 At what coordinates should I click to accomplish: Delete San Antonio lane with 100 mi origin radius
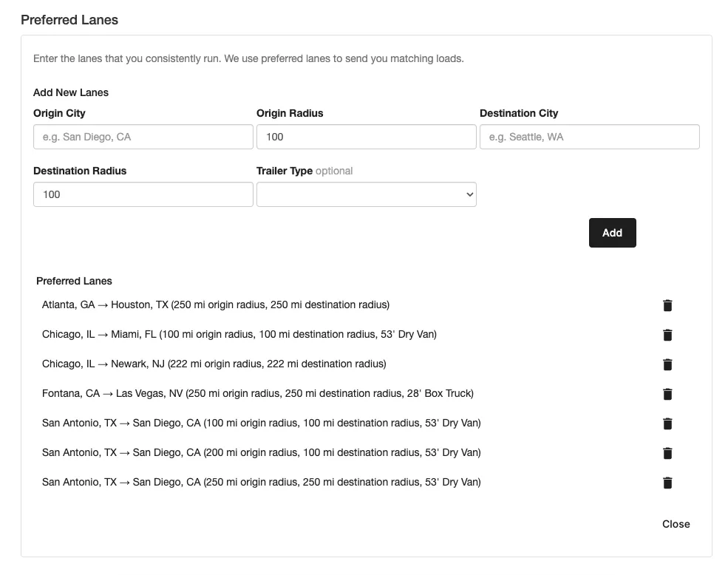[x=667, y=423]
